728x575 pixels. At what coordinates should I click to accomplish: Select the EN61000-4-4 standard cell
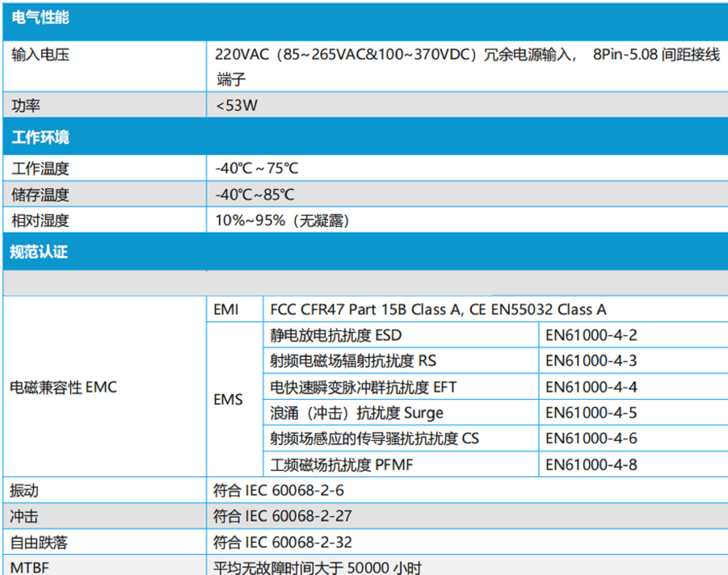[x=633, y=387]
